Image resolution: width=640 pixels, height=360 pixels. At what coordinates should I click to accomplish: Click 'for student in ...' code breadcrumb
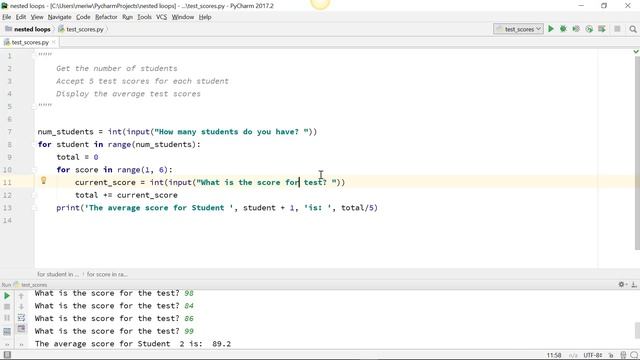click(58, 274)
